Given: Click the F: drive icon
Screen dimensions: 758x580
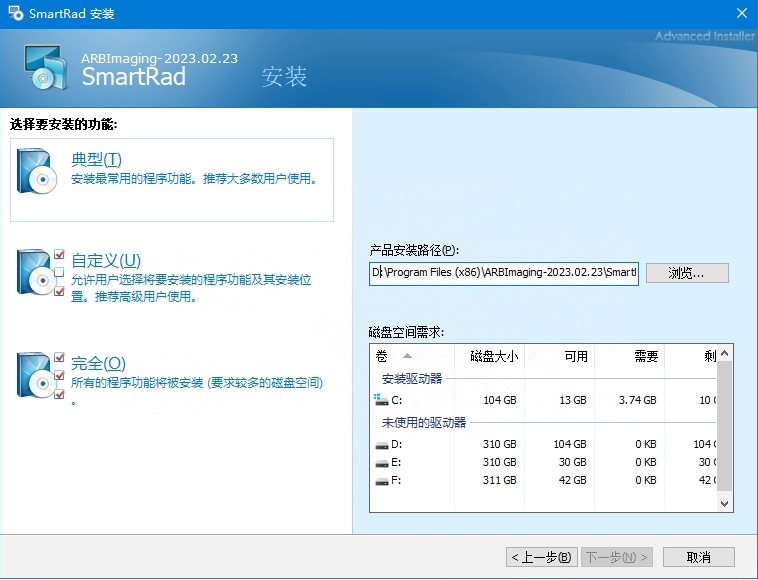Looking at the screenshot, I should [x=382, y=481].
